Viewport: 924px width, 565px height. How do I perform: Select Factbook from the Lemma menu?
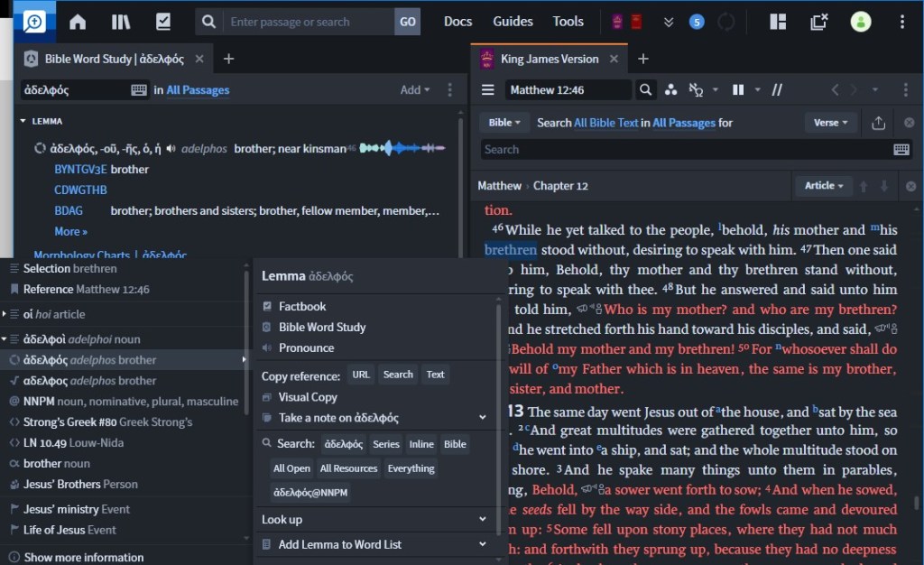tap(301, 307)
